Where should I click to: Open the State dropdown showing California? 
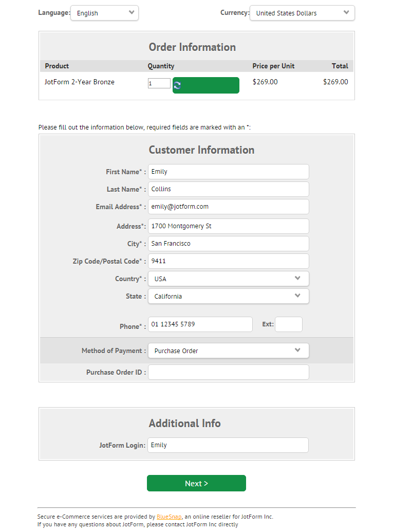click(228, 296)
